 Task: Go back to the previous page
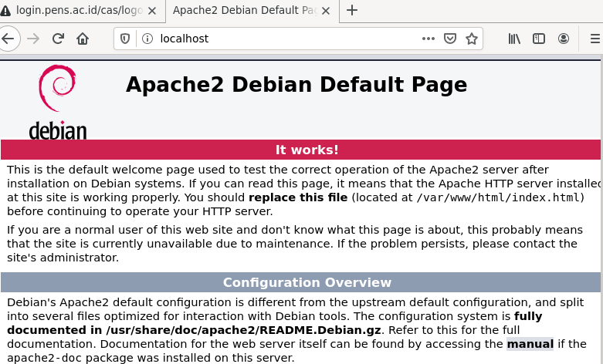(8, 39)
